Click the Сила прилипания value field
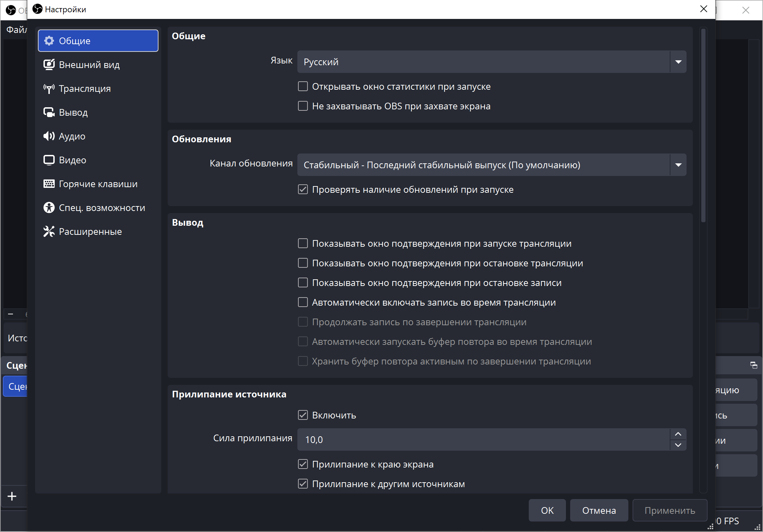Screen dimensions: 763x532 click(x=484, y=440)
